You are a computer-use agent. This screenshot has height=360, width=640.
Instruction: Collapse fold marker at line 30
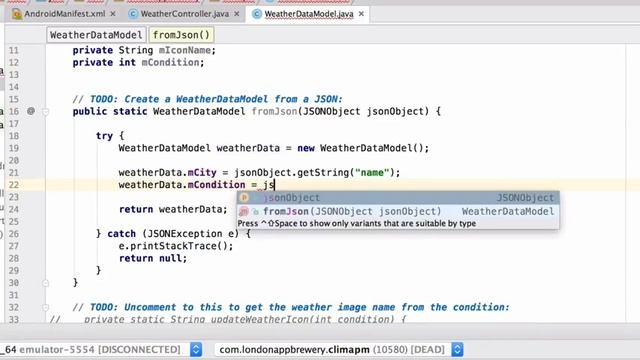point(45,283)
